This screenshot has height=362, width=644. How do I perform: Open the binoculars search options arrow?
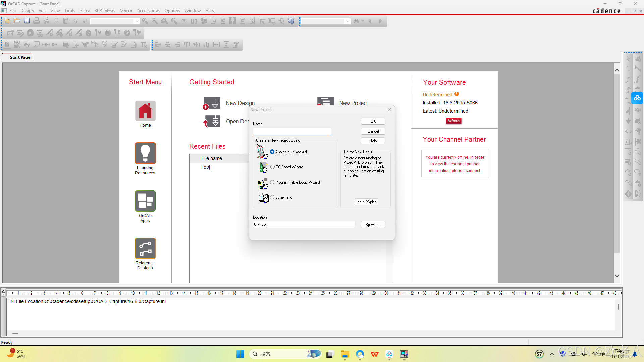click(x=363, y=21)
